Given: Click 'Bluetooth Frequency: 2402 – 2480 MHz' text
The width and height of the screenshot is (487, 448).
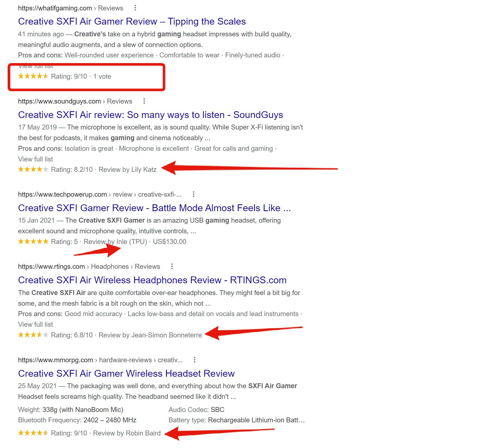Looking at the screenshot, I should pos(77,420).
